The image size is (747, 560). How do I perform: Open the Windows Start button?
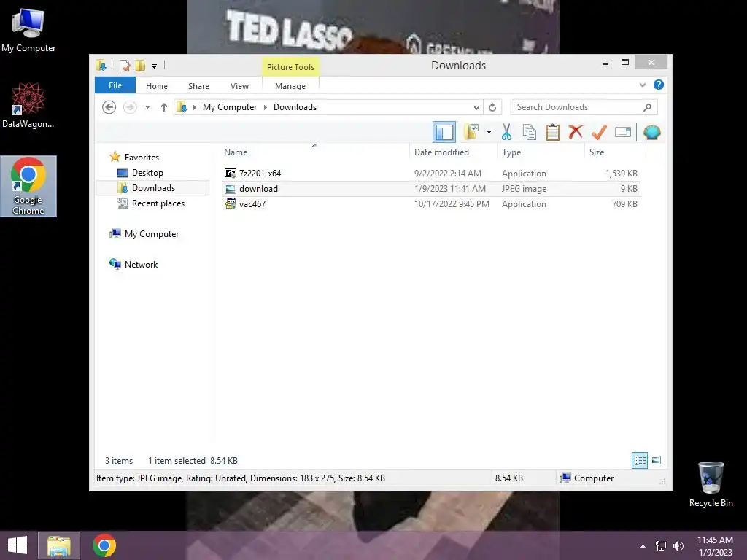pos(18,545)
